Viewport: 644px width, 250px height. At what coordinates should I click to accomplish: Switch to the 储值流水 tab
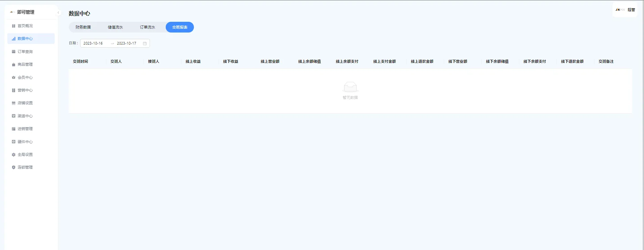pos(115,27)
